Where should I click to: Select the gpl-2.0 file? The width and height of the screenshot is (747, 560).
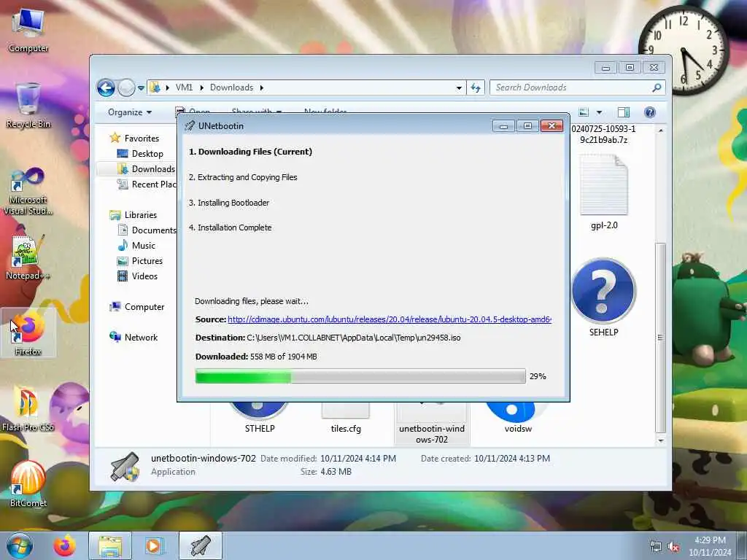point(604,192)
